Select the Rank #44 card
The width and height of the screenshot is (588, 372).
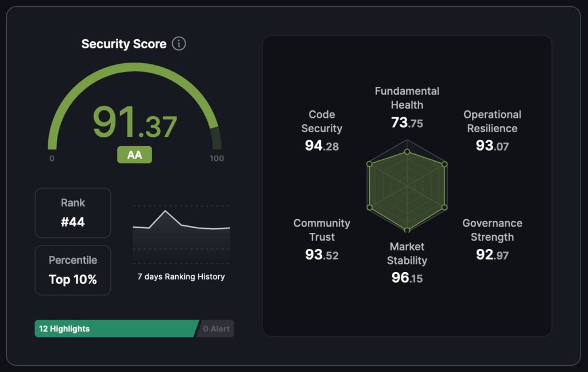tap(73, 213)
